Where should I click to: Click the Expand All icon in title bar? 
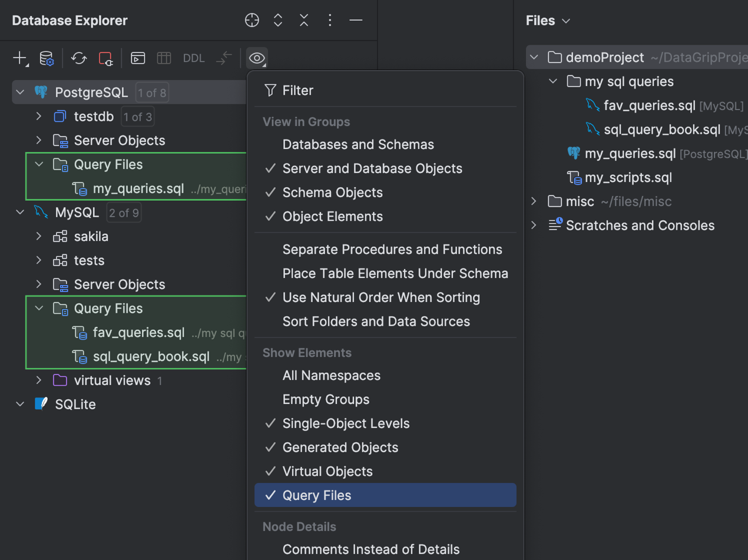(x=278, y=19)
